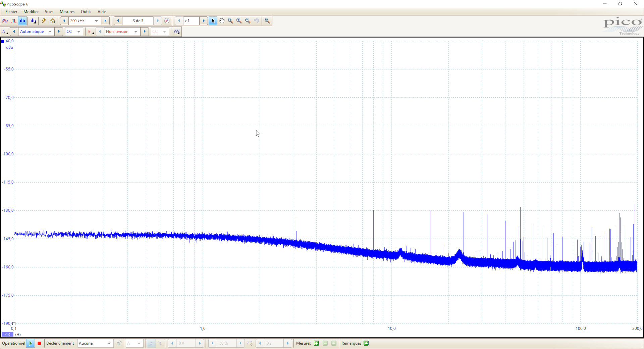This screenshot has height=349, width=644.
Task: Toggle Remarques notes area icon
Action: tap(366, 343)
